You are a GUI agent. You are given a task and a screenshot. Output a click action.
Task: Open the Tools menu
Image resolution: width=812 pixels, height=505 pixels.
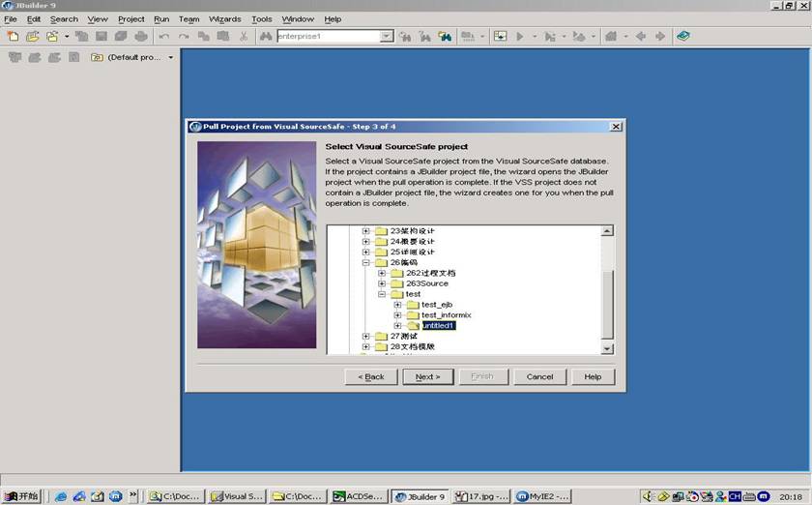(x=262, y=19)
